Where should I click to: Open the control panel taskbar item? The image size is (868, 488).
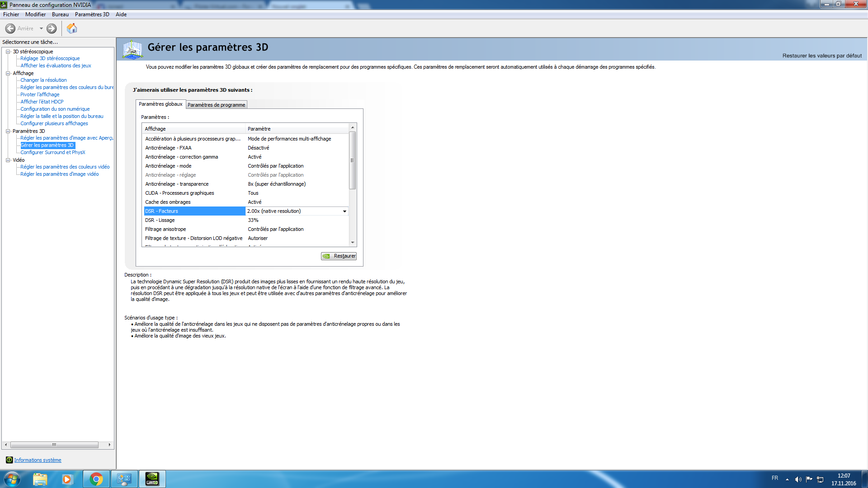124,479
